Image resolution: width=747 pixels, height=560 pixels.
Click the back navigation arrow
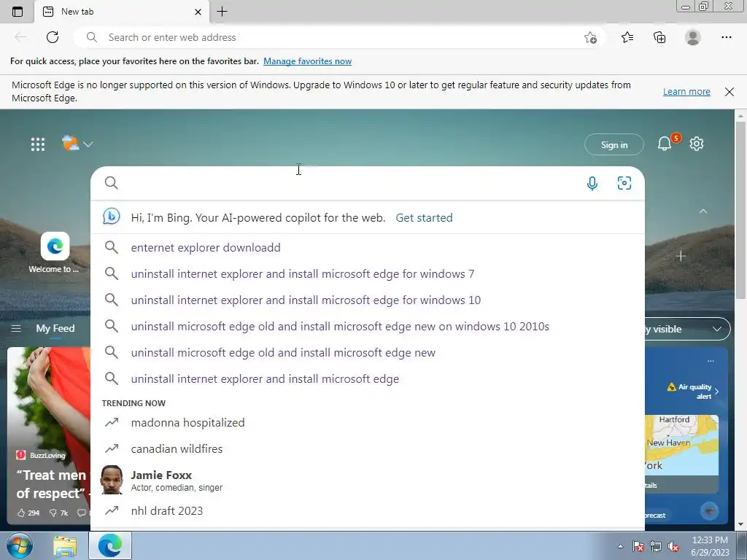(20, 37)
